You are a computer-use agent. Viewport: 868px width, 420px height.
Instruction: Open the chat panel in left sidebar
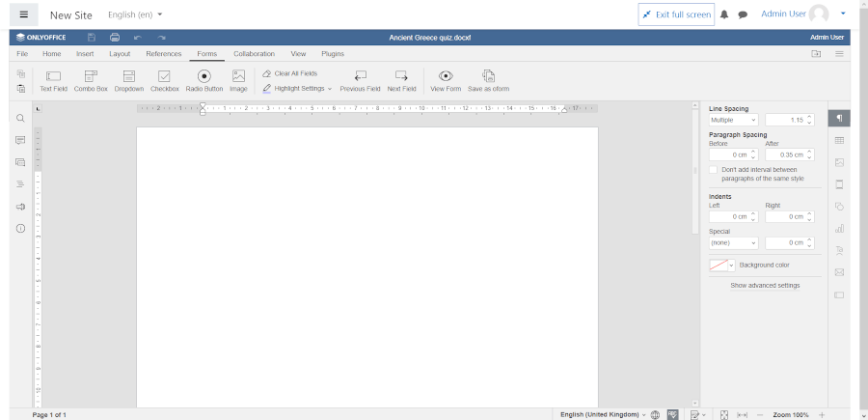click(x=20, y=162)
